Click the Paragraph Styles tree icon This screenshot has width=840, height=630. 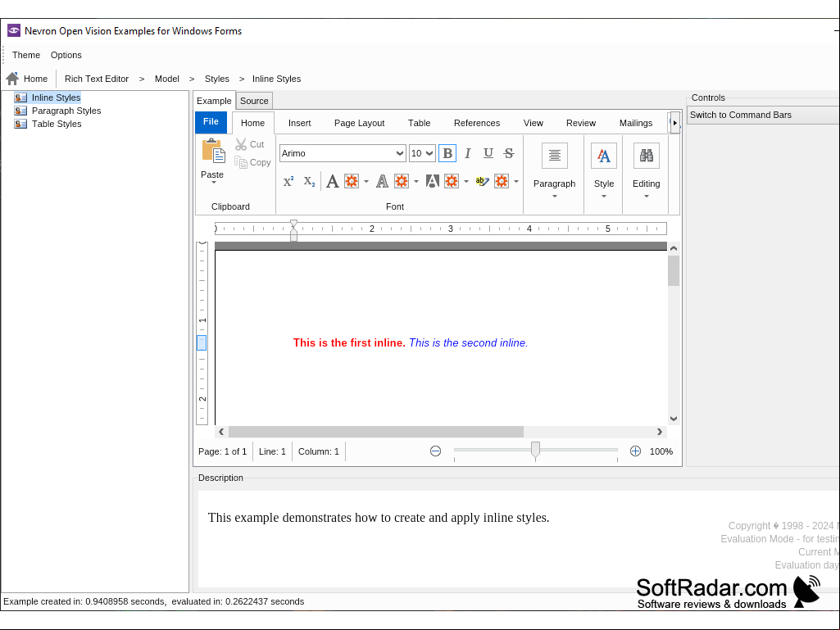(20, 111)
